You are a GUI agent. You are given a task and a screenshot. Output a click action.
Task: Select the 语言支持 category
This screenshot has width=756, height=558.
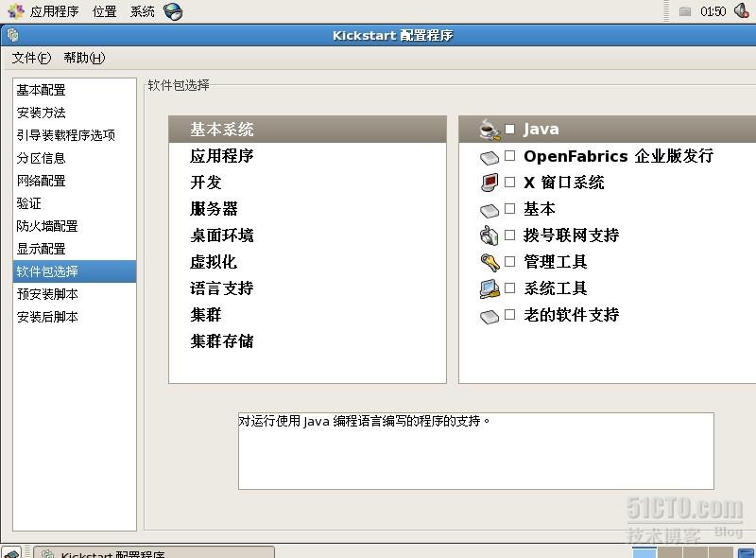pos(308,288)
